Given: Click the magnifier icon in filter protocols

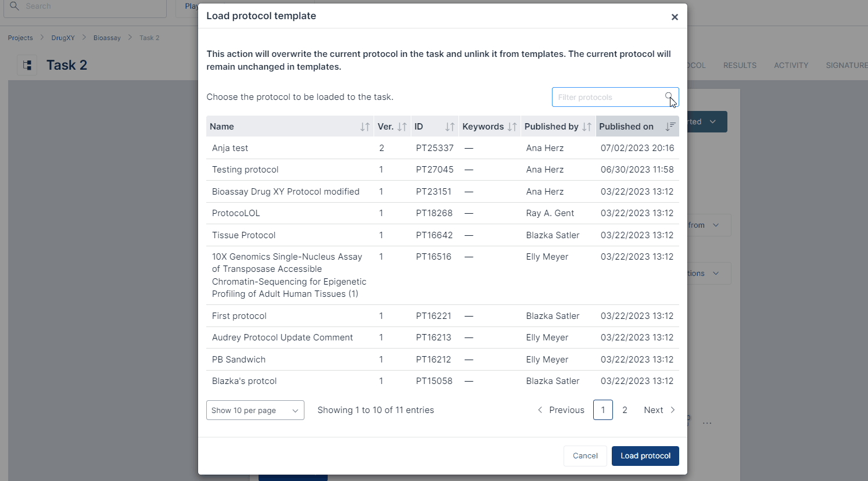Looking at the screenshot, I should coord(669,96).
